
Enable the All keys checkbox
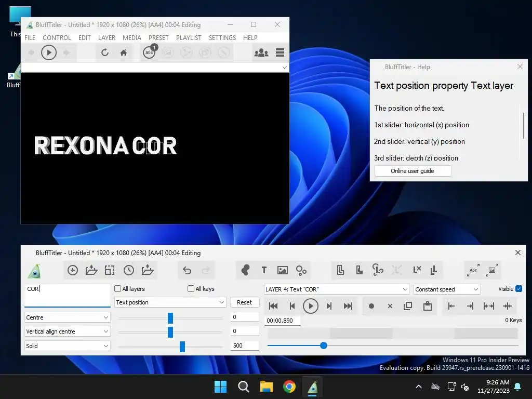[x=191, y=289]
